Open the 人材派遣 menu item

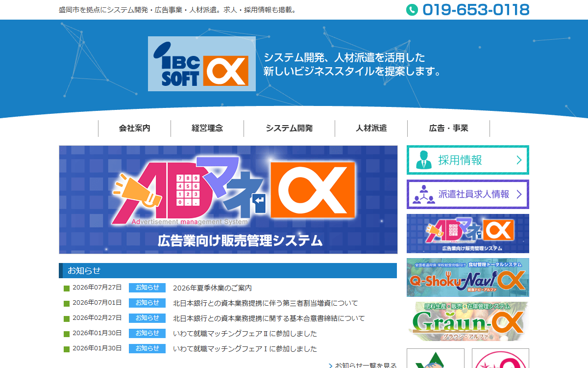(x=371, y=128)
